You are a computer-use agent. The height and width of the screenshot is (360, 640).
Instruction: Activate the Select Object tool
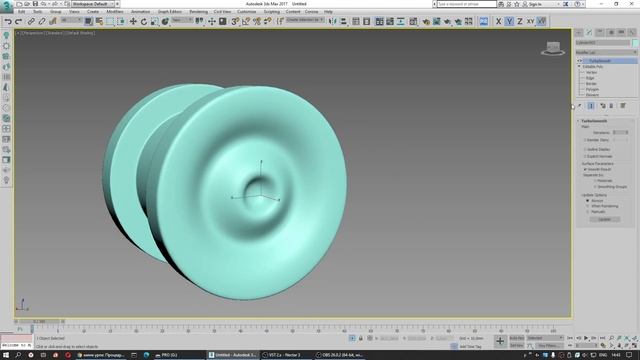[88, 21]
